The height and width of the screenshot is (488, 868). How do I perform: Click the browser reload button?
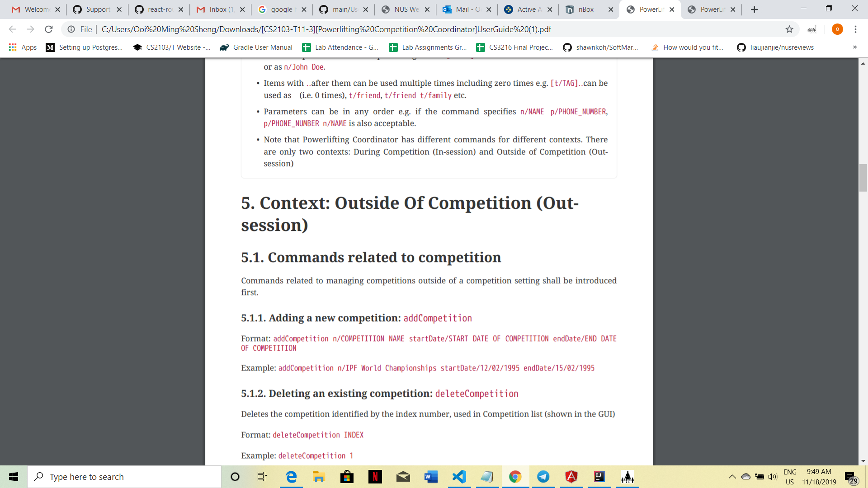[49, 29]
